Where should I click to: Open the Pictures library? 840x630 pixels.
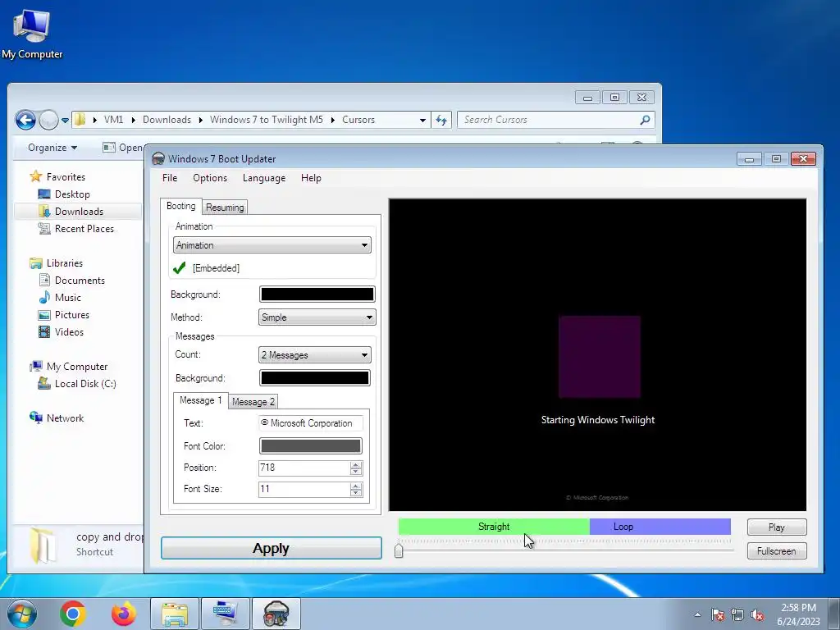tap(72, 315)
